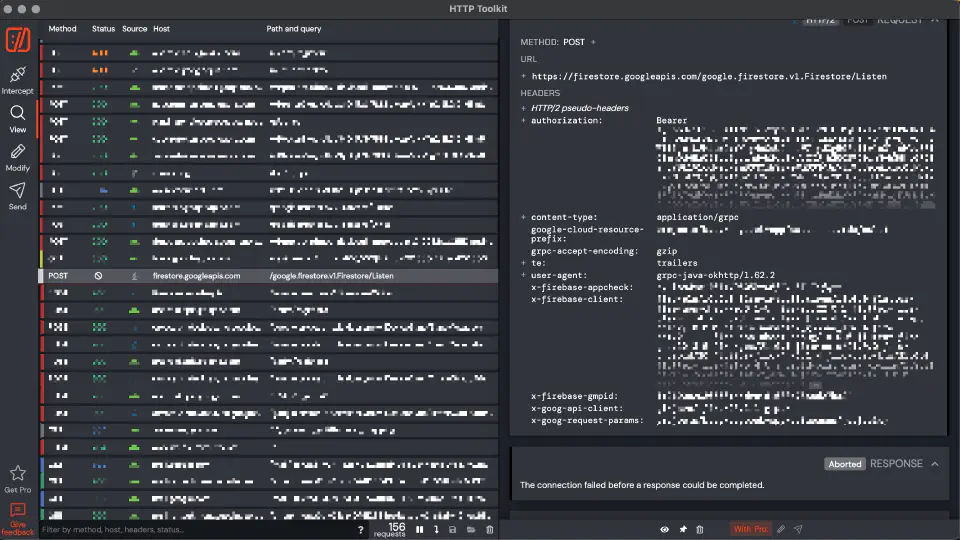Focus the filter input field

[196, 530]
